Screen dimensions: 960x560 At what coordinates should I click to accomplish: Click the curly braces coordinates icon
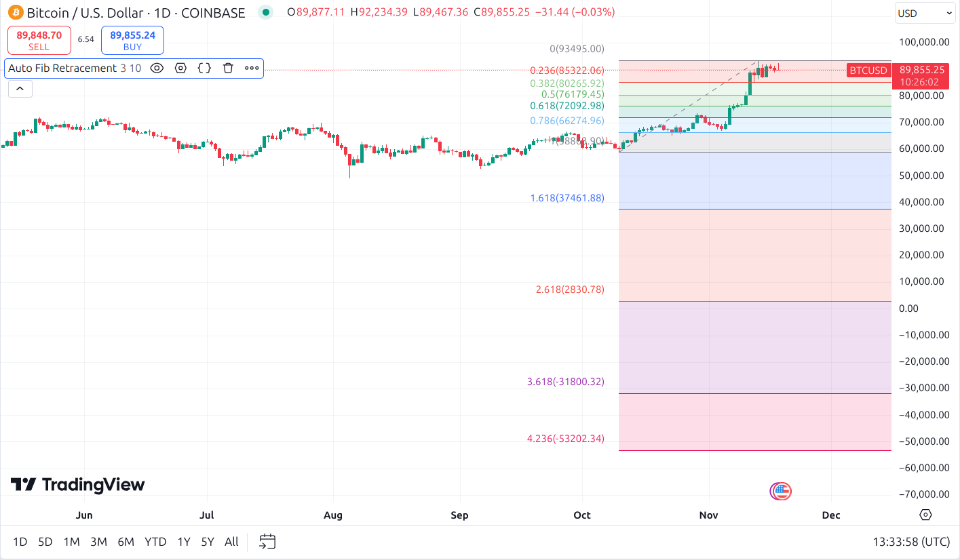tap(204, 68)
